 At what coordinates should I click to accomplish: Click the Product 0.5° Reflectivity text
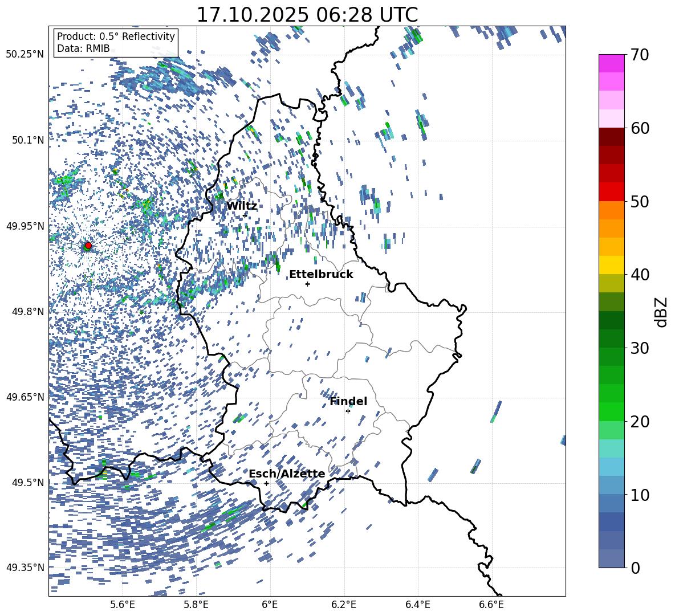116,36
